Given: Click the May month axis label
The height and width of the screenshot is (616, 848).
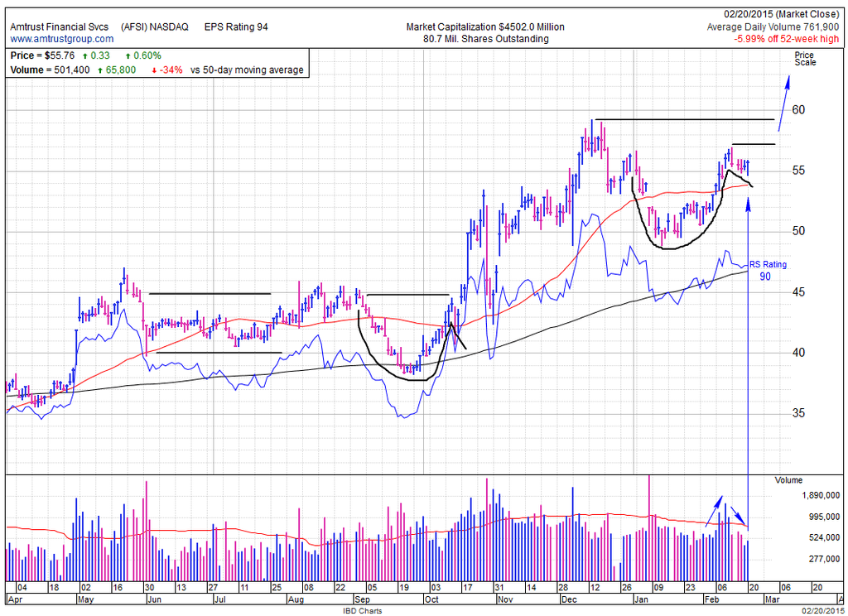Looking at the screenshot, I should (86, 599).
